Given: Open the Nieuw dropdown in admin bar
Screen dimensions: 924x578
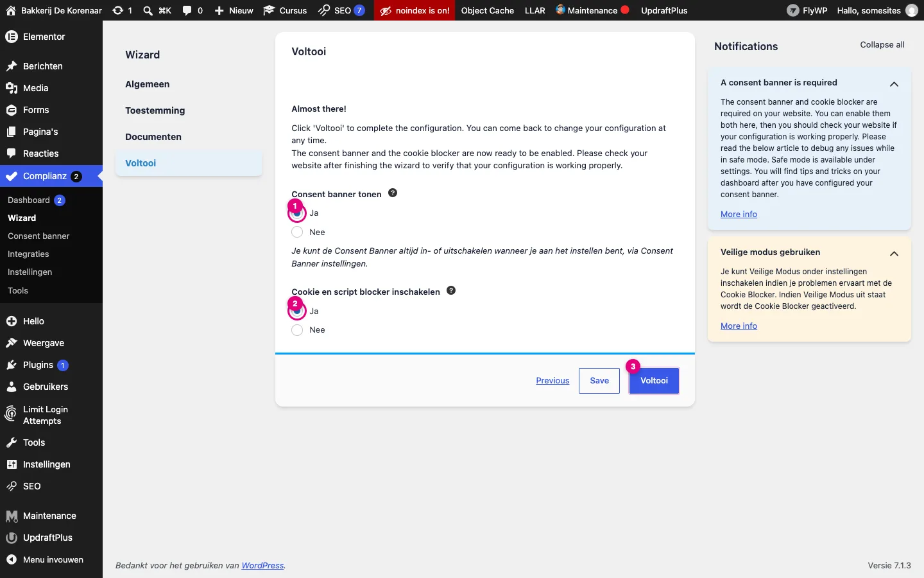Looking at the screenshot, I should (x=234, y=10).
